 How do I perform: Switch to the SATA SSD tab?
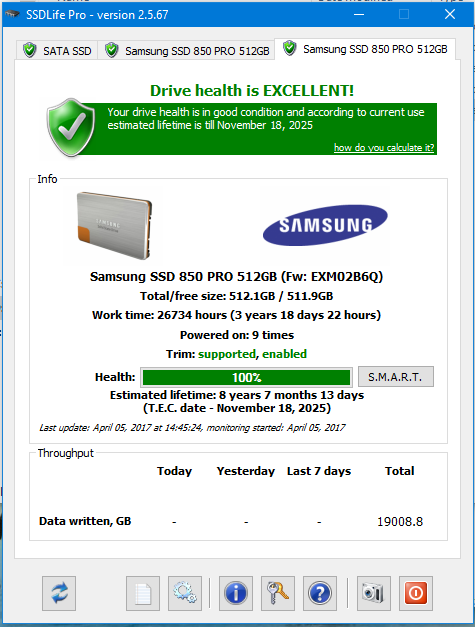tap(57, 51)
